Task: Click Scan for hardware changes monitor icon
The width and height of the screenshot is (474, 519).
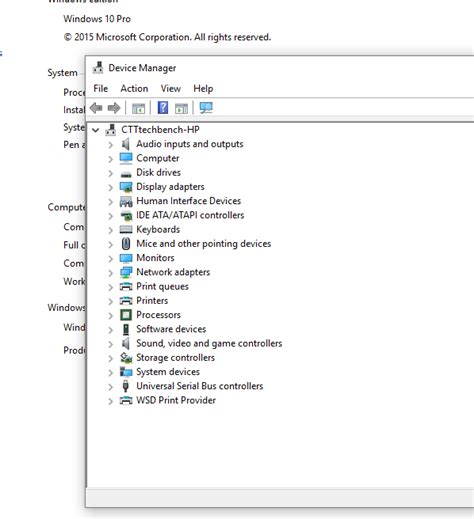Action: coord(206,108)
